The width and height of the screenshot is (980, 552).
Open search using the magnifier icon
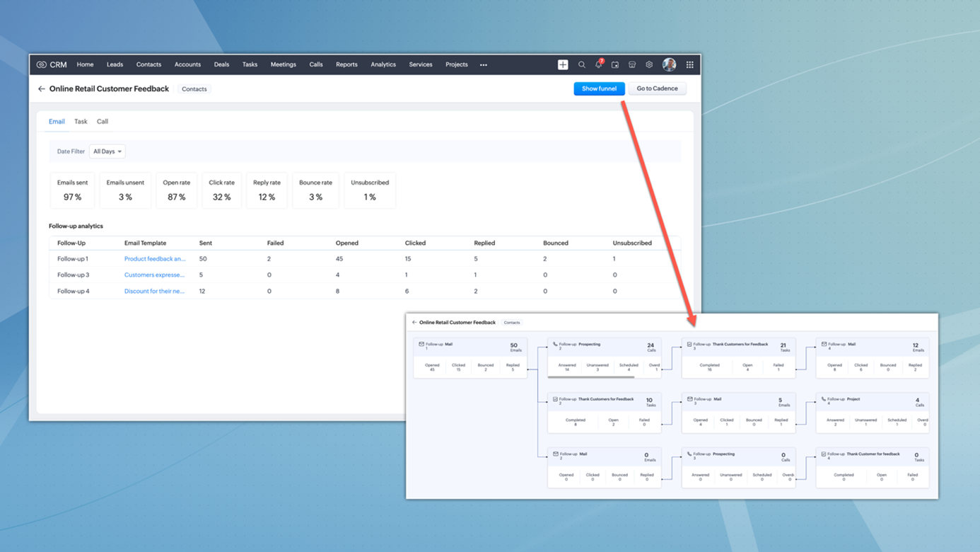582,64
